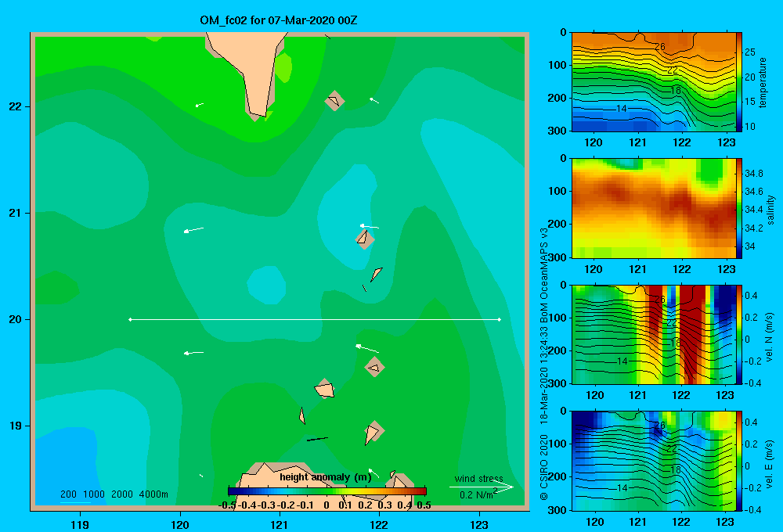Click the western endpoint of the white transect line
This screenshot has width=783, height=532.
click(x=130, y=319)
